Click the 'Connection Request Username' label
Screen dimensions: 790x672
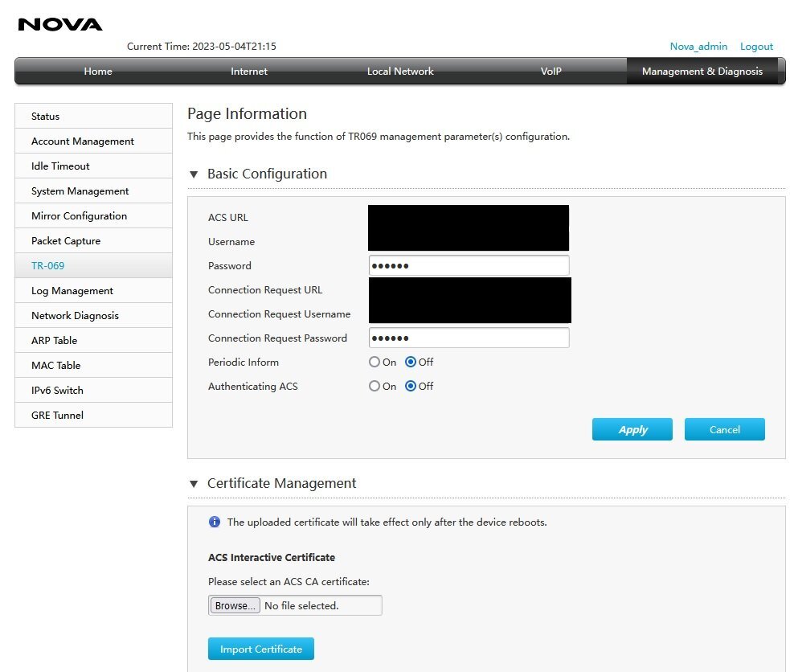click(279, 314)
